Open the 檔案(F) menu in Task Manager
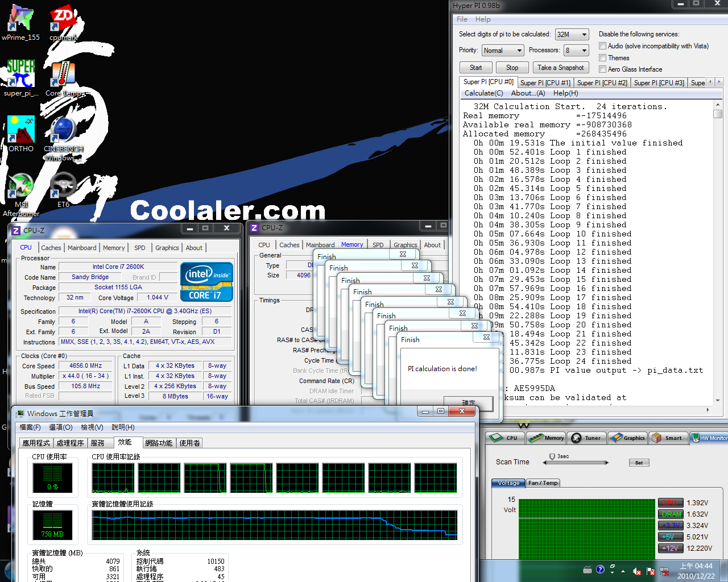The image size is (728, 582). click(x=30, y=427)
